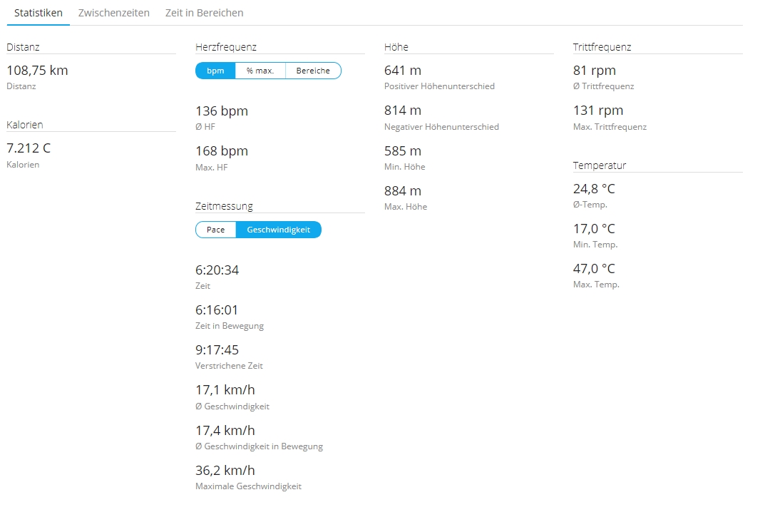Click the 585 m Min. Höhe value
This screenshot has width=760, height=532.
403,151
